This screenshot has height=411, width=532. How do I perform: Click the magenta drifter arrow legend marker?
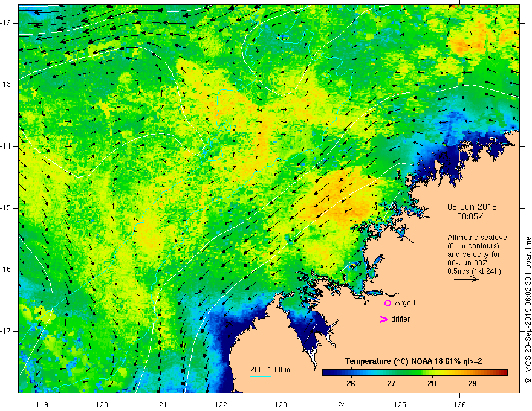(x=383, y=319)
